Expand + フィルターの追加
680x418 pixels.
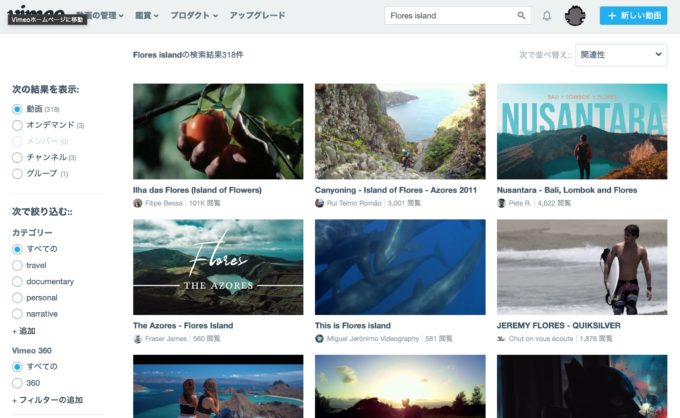click(x=47, y=400)
